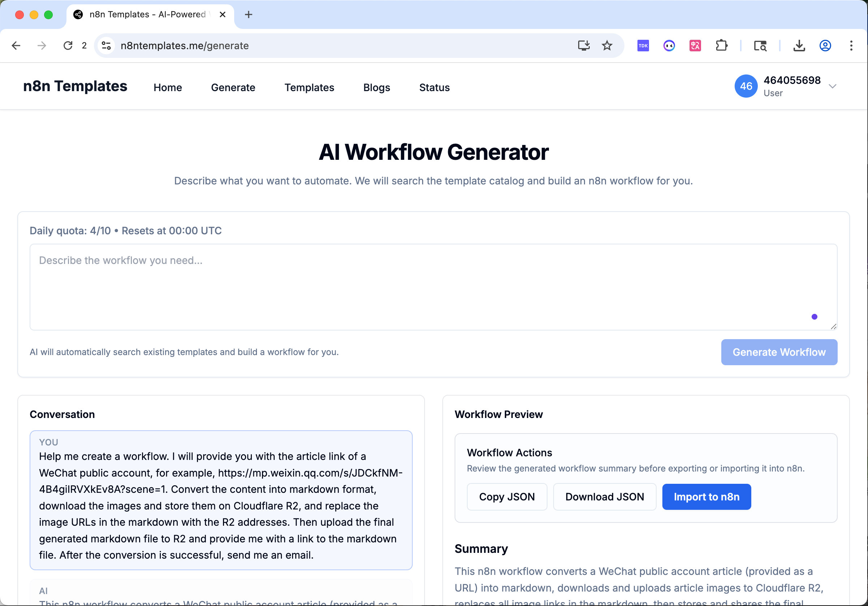Click the browser reload page icon
This screenshot has width=868, height=606.
click(68, 46)
